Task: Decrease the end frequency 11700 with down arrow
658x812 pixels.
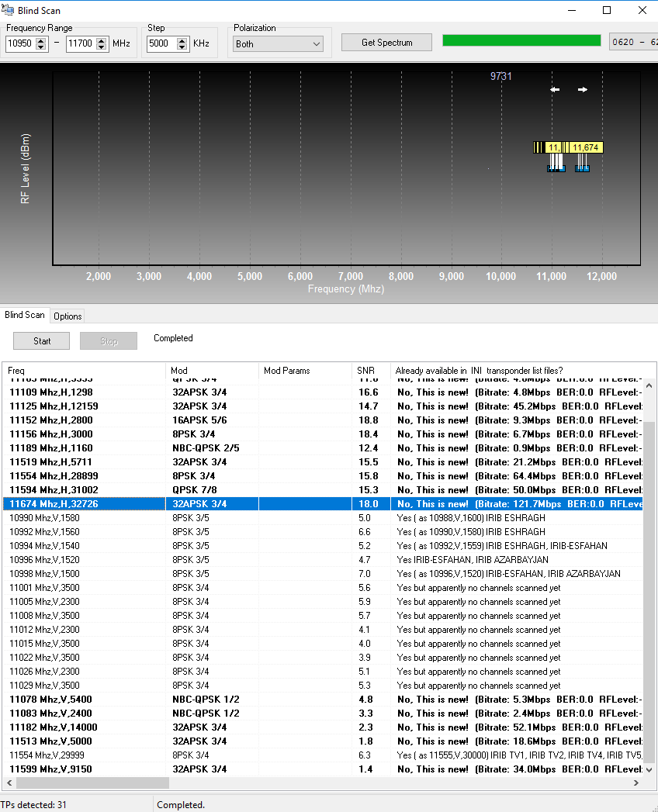Action: click(x=102, y=47)
